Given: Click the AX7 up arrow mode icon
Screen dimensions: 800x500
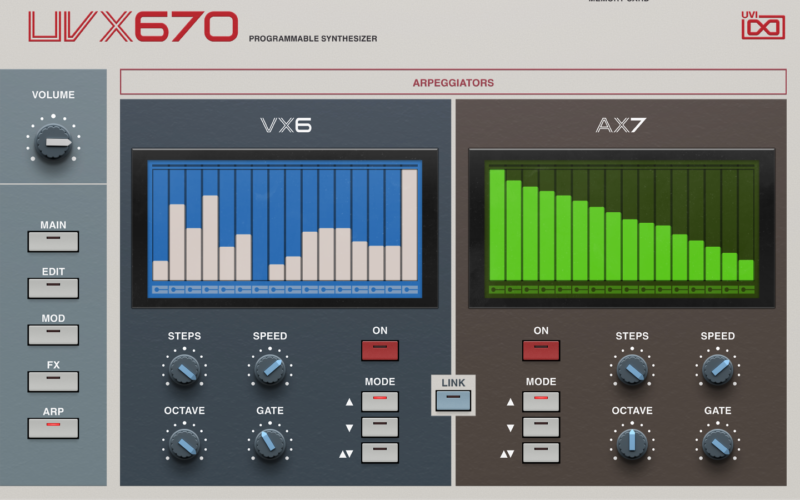Looking at the screenshot, I should (510, 402).
